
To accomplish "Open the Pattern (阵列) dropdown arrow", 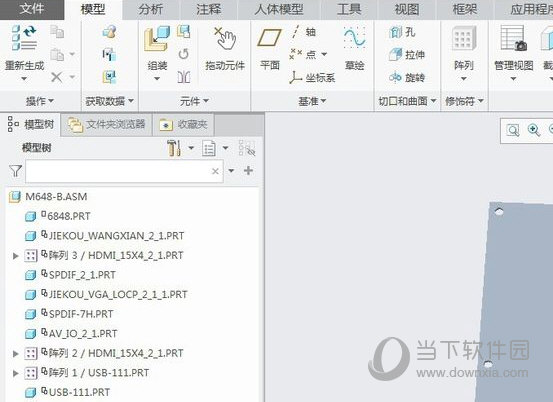I will 464,79.
